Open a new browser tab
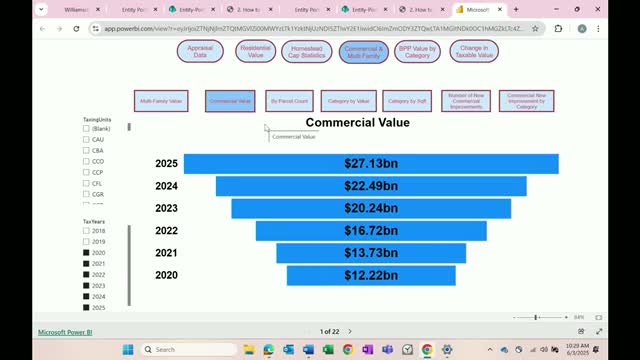Screen dimensions: 640x360 516,9
